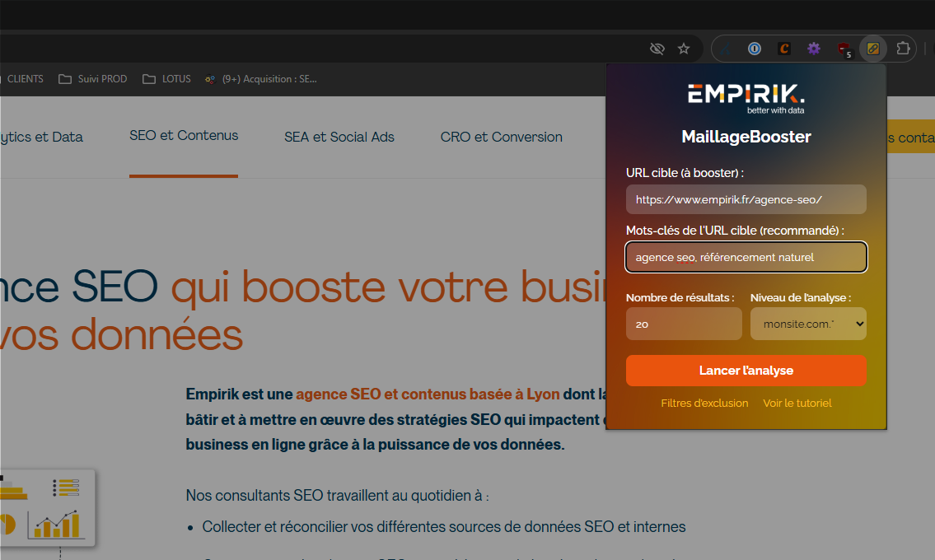Click the URL cible input field
Screen dimensions: 935x560
746,199
